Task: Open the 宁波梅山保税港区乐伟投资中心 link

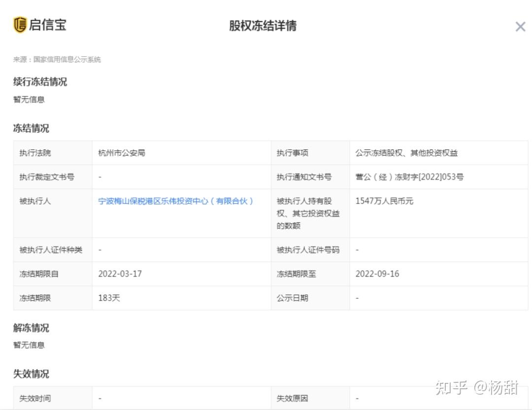Action: [x=175, y=201]
